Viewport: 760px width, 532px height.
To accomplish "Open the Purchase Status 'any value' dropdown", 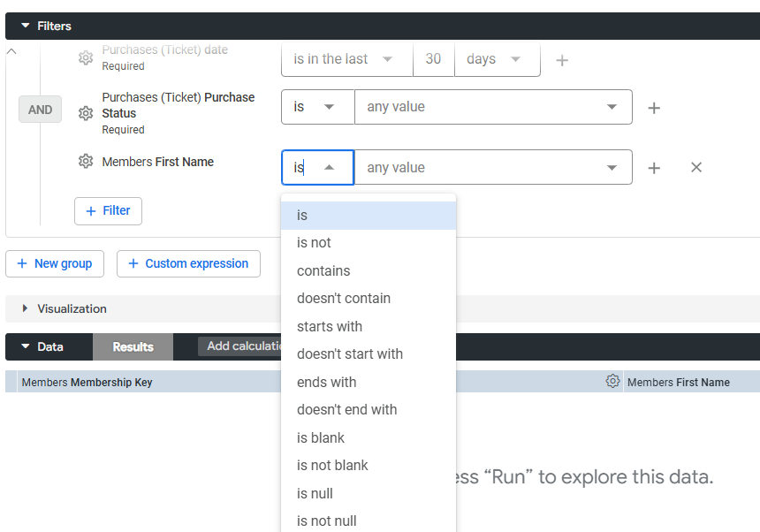I will (x=493, y=107).
